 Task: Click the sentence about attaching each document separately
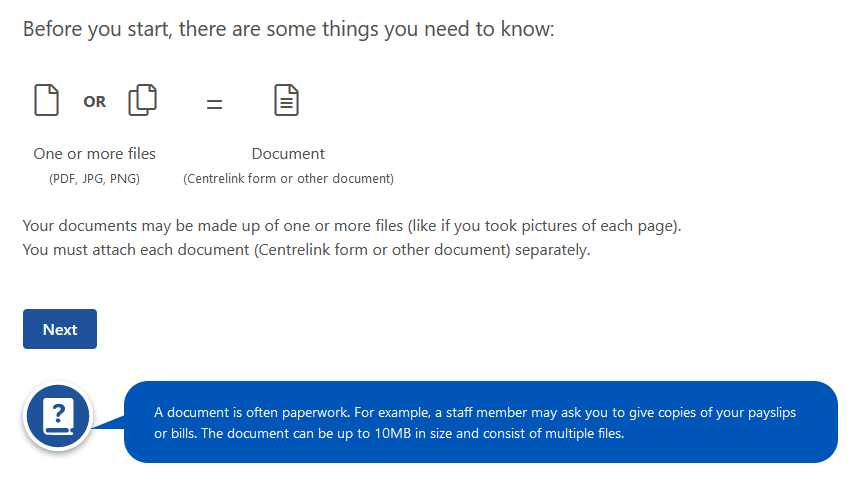coord(306,250)
